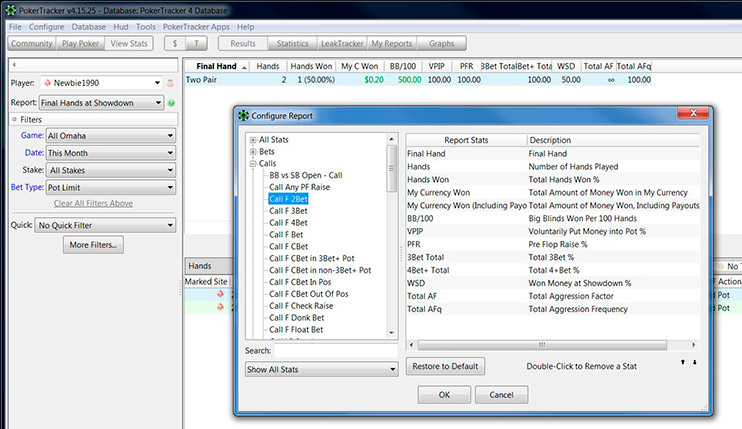Select the VPIP row in Report Stats
This screenshot has height=429, width=742.
click(553, 231)
